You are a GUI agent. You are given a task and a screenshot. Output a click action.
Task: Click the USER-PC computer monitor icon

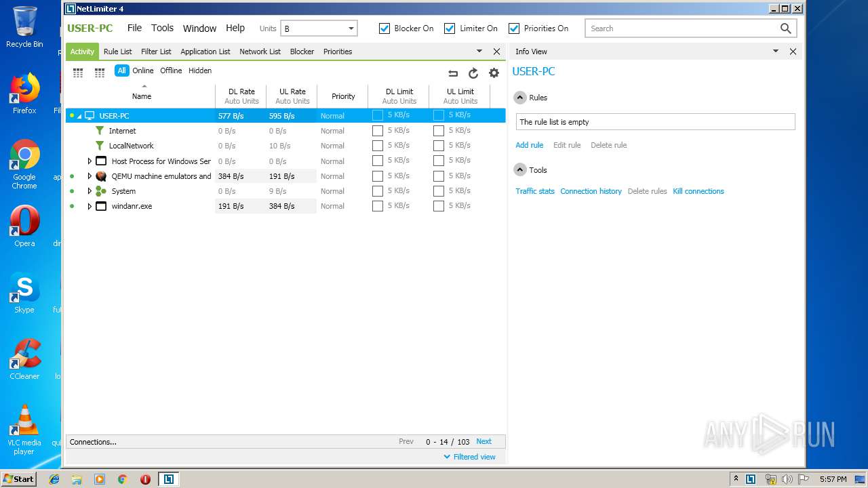point(90,116)
